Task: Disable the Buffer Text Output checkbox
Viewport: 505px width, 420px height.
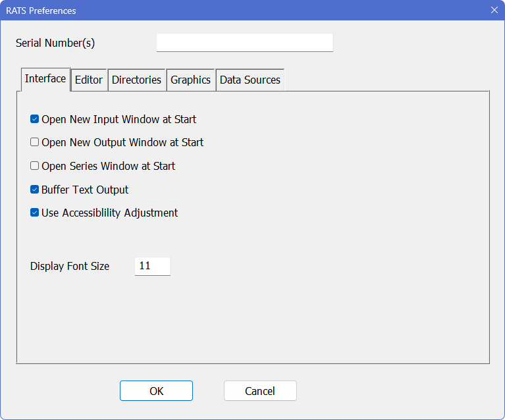Action: click(35, 190)
